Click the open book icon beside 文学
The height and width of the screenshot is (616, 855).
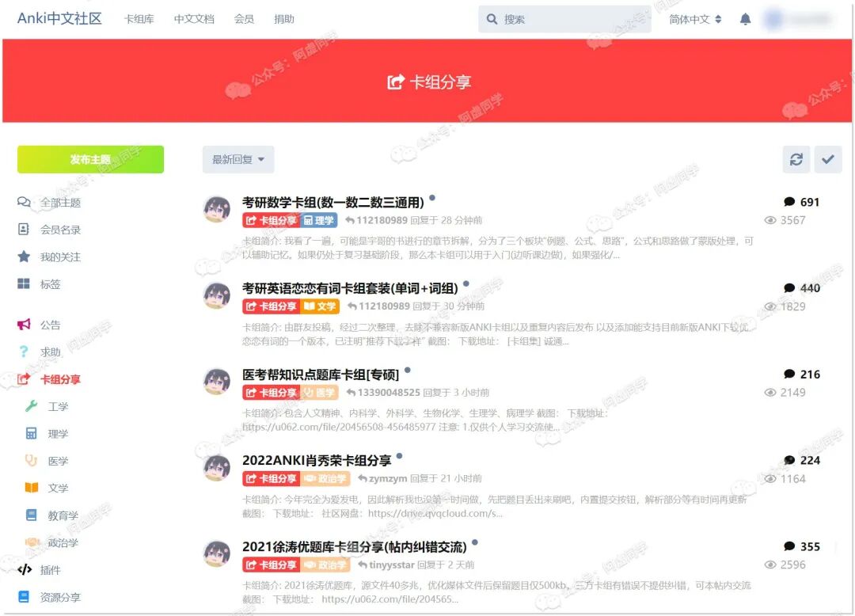click(32, 488)
